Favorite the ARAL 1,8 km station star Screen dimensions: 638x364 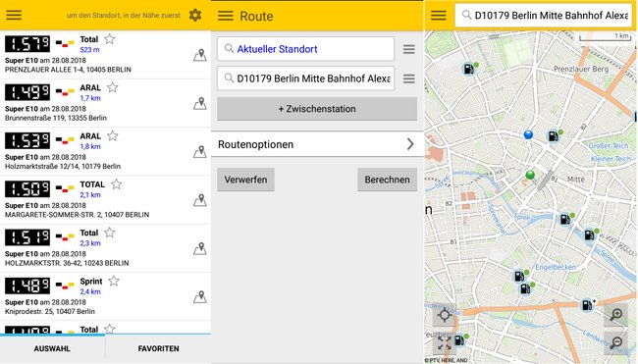point(112,135)
